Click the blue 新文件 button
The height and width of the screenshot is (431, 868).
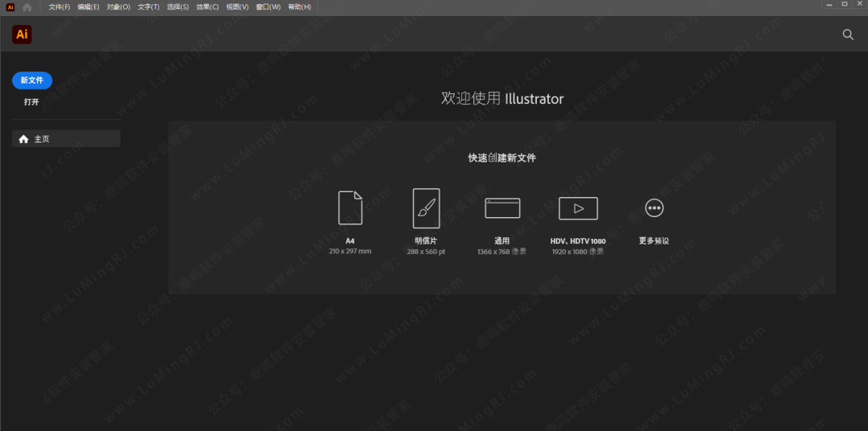pyautogui.click(x=32, y=80)
